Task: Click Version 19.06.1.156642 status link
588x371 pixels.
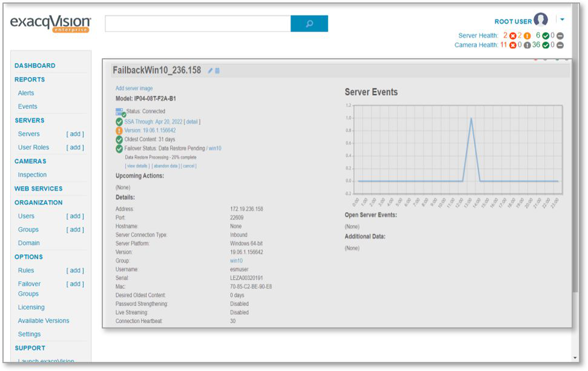Action: (x=150, y=131)
